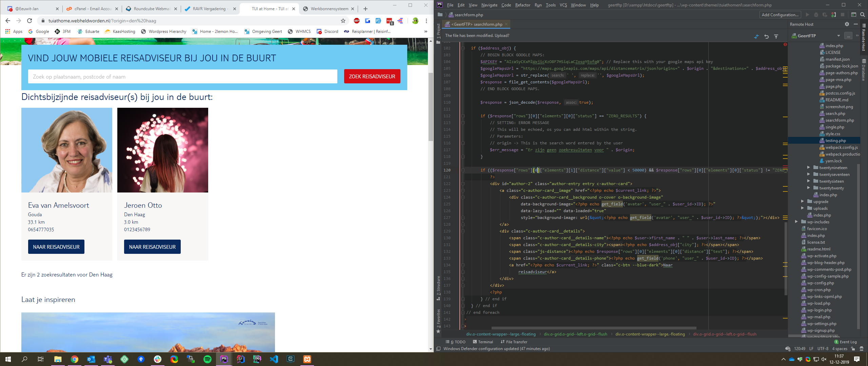Toggle read-only lock icon in the status bar

(853, 349)
